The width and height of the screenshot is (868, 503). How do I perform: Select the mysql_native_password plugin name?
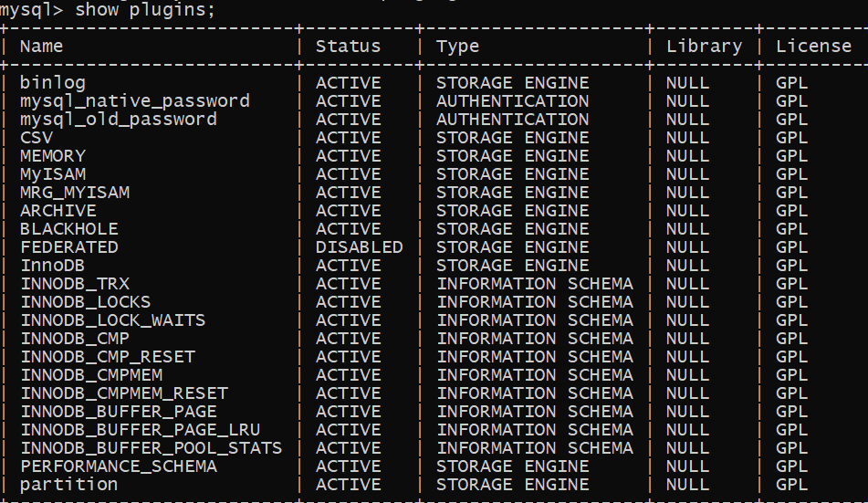[x=135, y=101]
